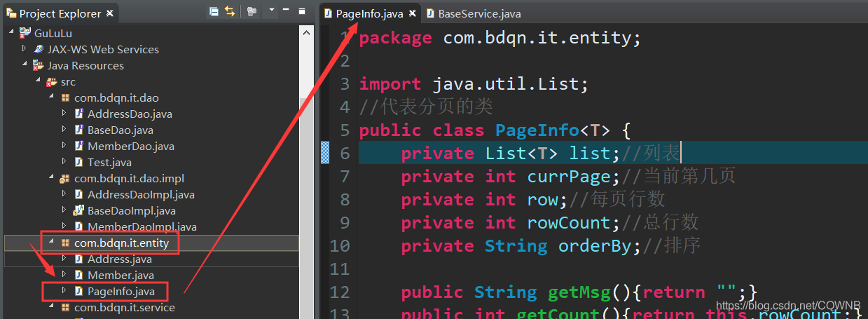Click 'private int currPage;' code line
Viewport: 868px width, 319px height.
[x=511, y=176]
